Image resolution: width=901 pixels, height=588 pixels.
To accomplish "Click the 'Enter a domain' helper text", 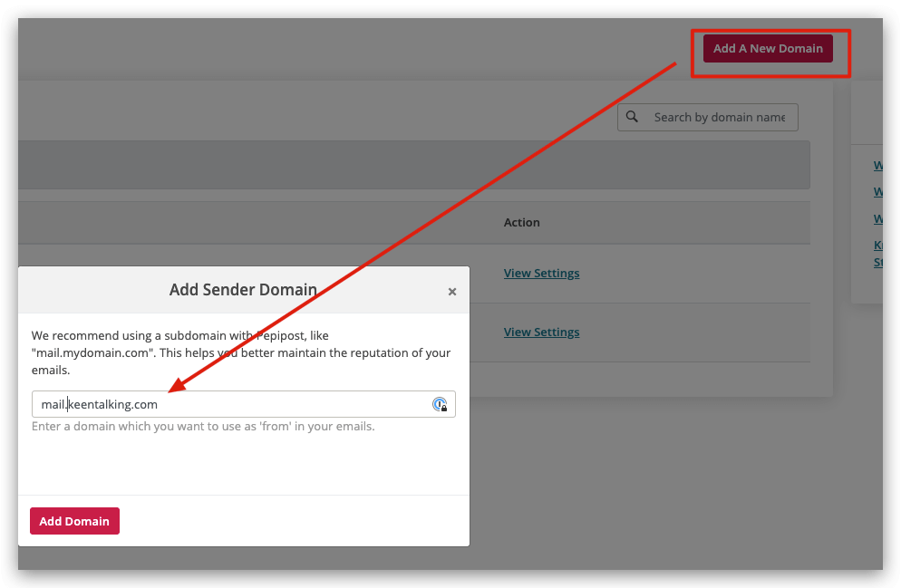I will click(203, 427).
